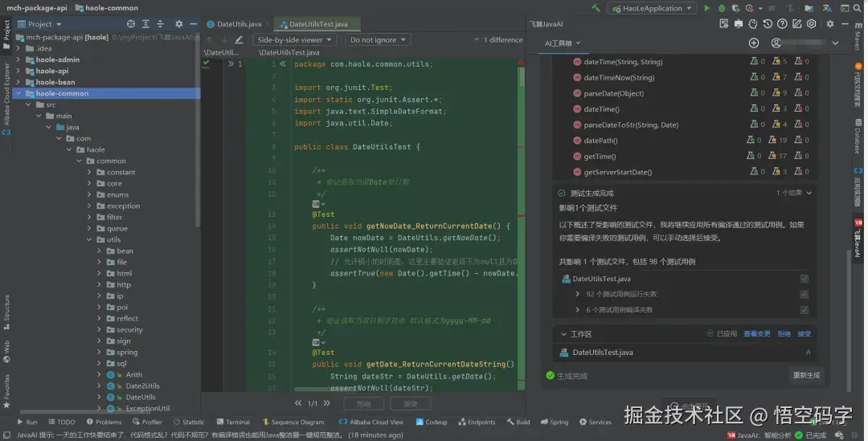Click 拒绝 link in 工作区 header
Image resolution: width=868 pixels, height=441 pixels.
(784, 333)
